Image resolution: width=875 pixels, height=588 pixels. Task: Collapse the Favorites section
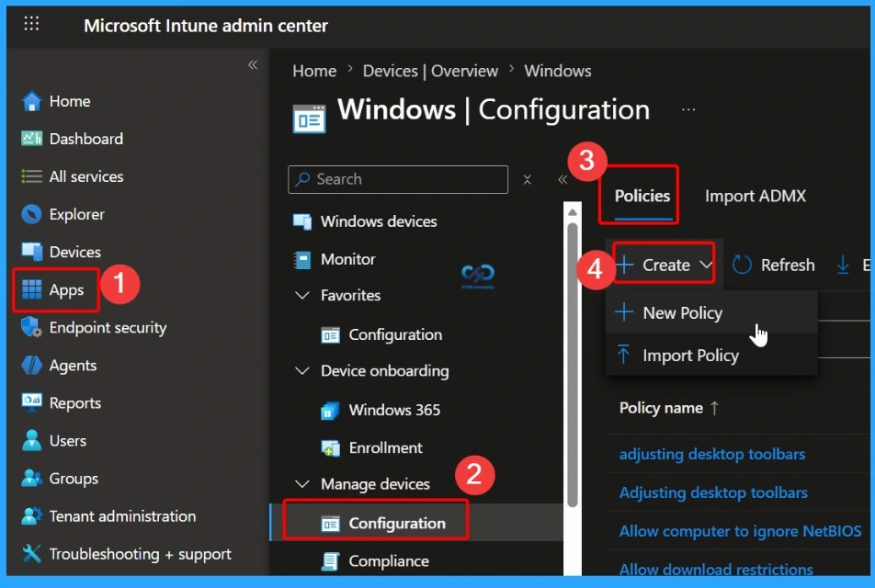click(x=301, y=295)
